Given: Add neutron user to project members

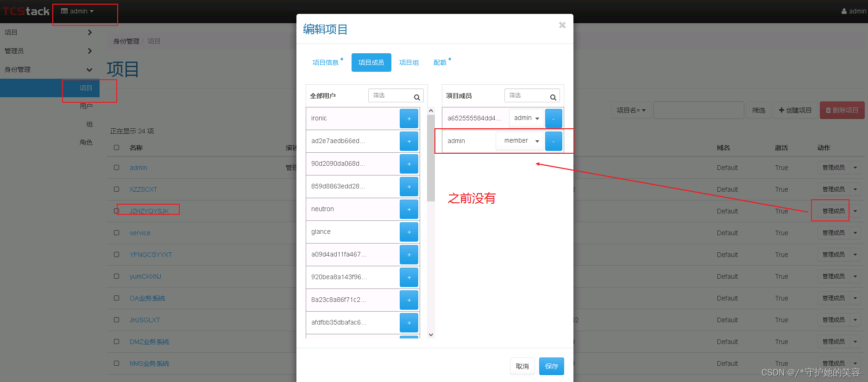Looking at the screenshot, I should click(x=409, y=209).
